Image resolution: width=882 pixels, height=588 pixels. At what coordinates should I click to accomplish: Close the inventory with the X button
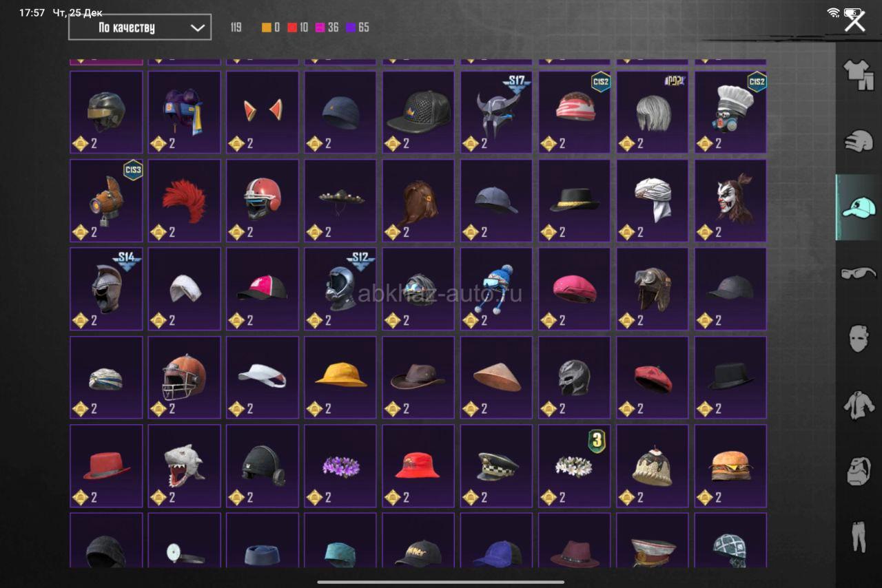(x=854, y=21)
